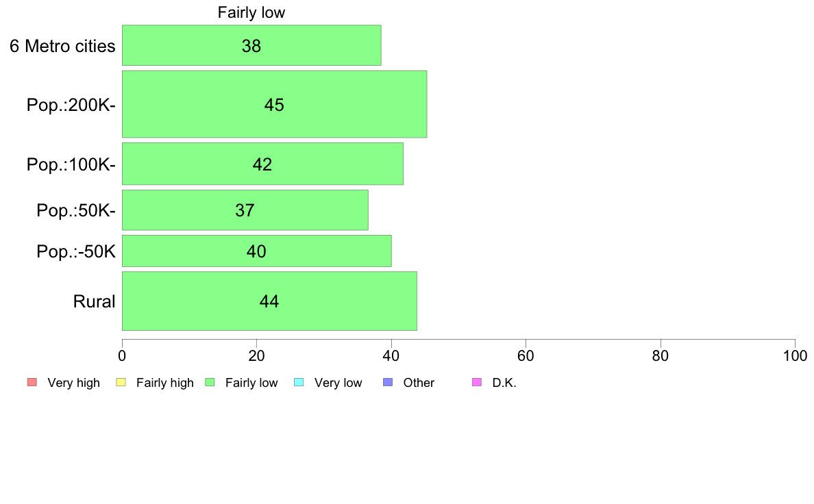Image resolution: width=814 pixels, height=504 pixels.
Task: Click the Pop.:200K- category label
Action: [x=71, y=105]
